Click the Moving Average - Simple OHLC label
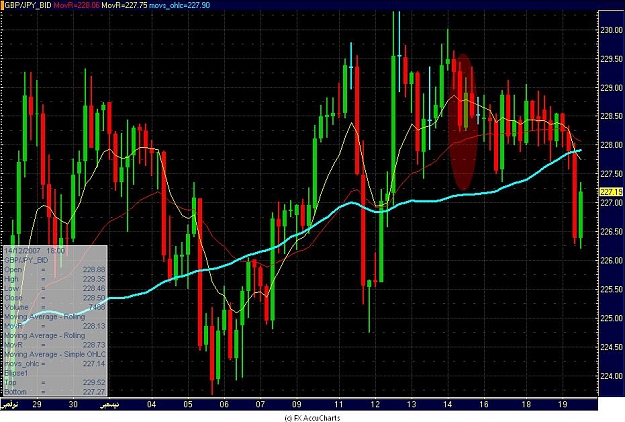 click(x=55, y=354)
